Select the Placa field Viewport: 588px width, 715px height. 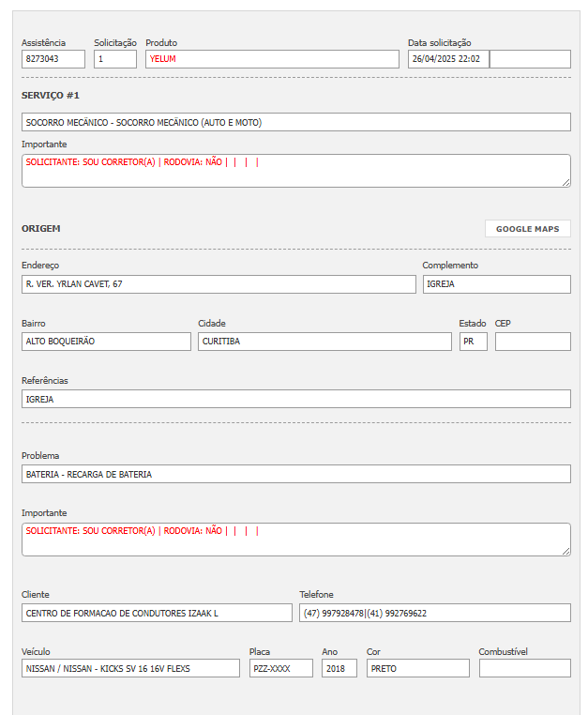(x=280, y=668)
